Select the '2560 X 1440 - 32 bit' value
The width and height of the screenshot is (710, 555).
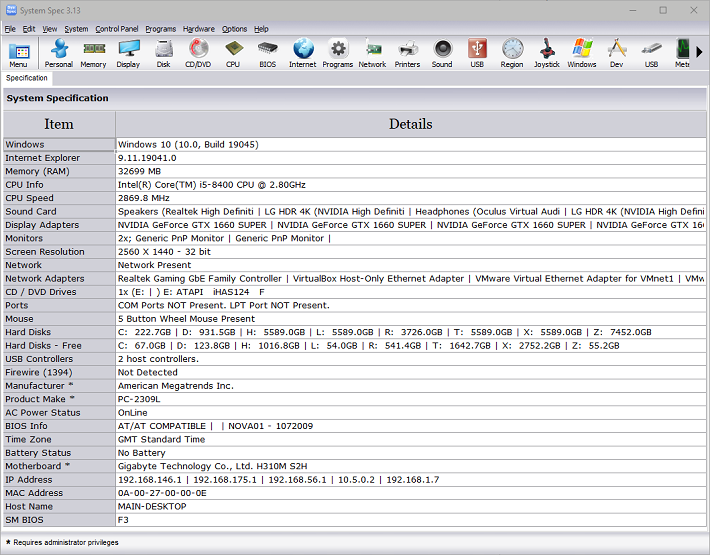tap(164, 252)
